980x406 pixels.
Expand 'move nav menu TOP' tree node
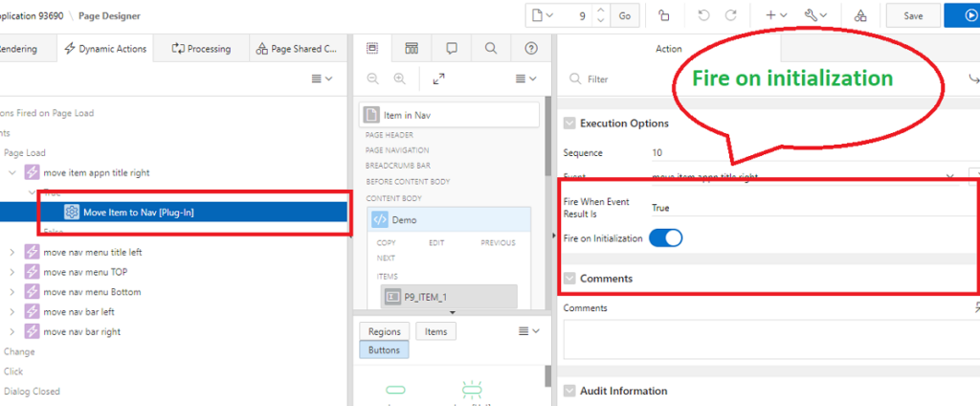coord(11,271)
